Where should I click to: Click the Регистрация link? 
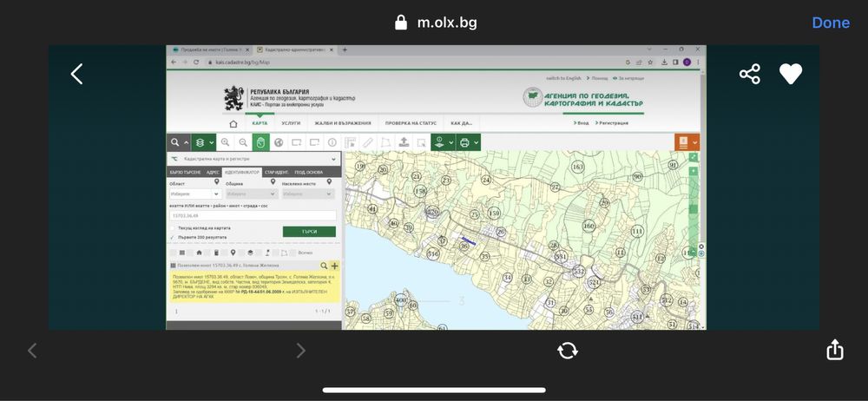(614, 123)
